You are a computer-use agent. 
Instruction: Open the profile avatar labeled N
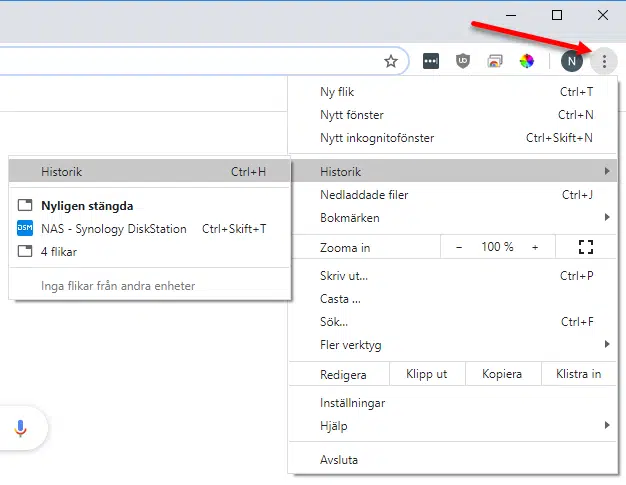click(571, 61)
